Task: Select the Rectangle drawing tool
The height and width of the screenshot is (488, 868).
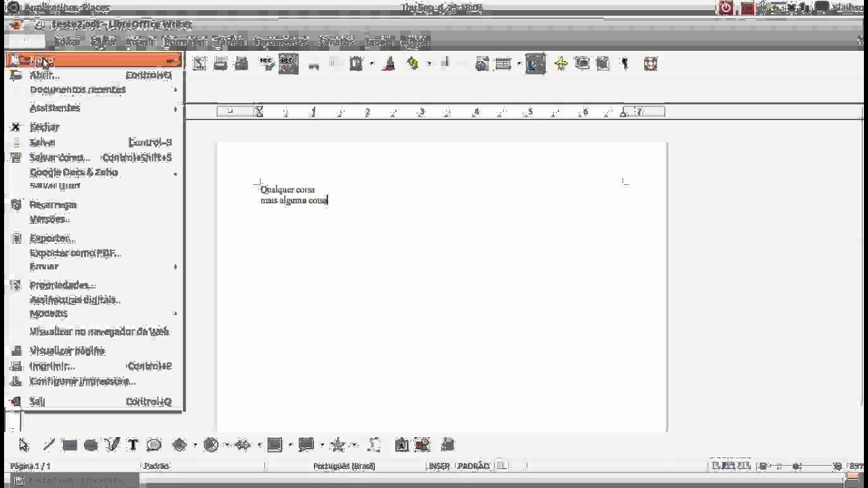Action: click(x=69, y=445)
